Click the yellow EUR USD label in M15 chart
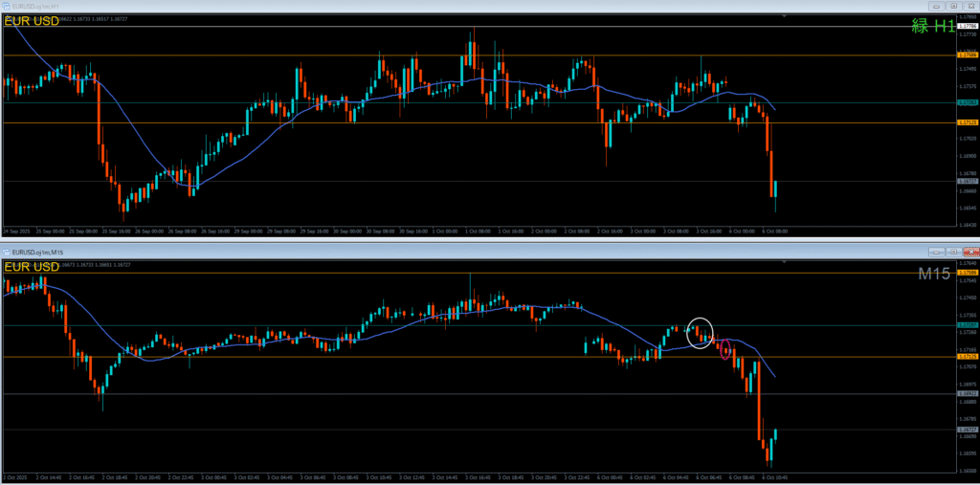This screenshot has height=485, width=980. [x=32, y=266]
